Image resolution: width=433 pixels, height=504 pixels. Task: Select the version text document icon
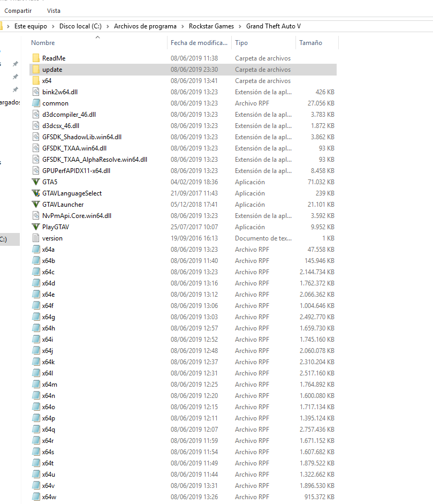tap(36, 238)
